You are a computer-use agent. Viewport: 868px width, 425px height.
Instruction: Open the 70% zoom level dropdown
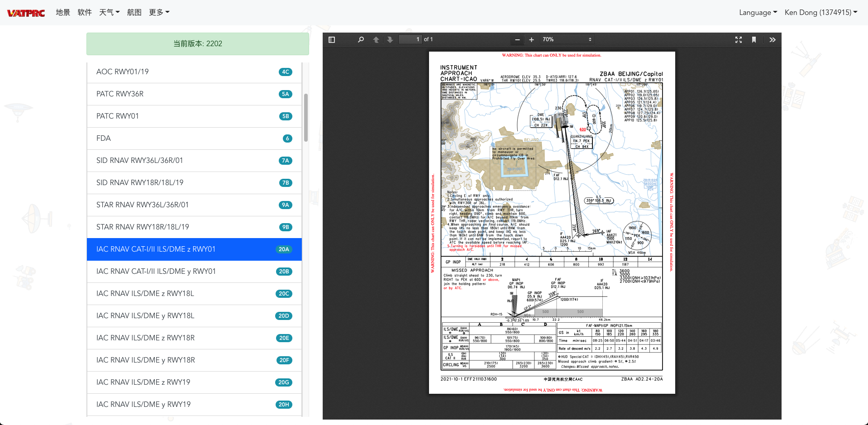pyautogui.click(x=567, y=40)
